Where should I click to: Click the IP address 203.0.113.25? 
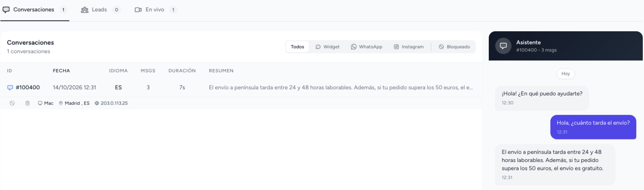click(114, 103)
